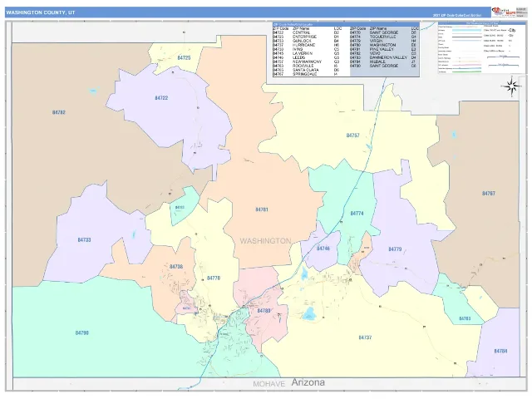Select the 84767 ZIP label on the map

(488, 194)
